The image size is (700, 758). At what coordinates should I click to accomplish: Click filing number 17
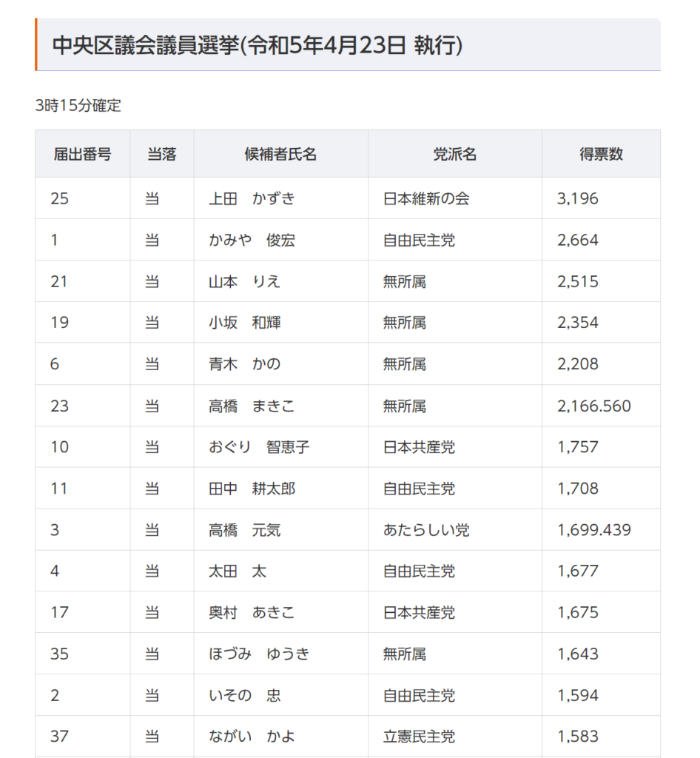(x=59, y=613)
